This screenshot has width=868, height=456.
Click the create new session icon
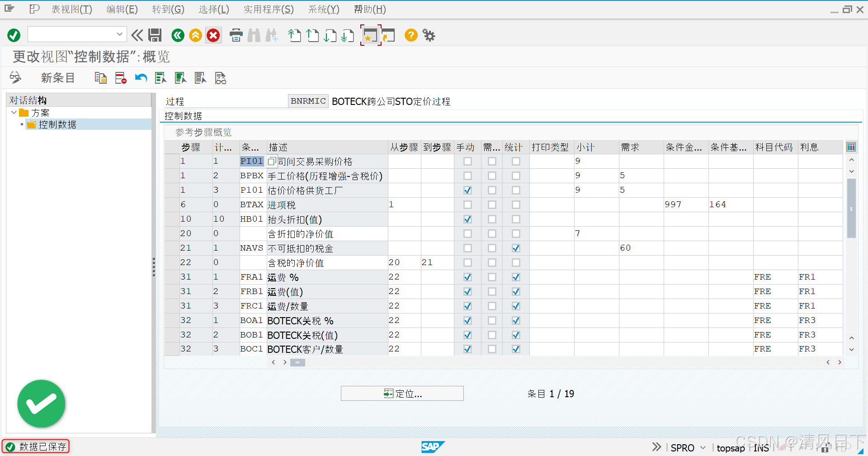(x=370, y=35)
